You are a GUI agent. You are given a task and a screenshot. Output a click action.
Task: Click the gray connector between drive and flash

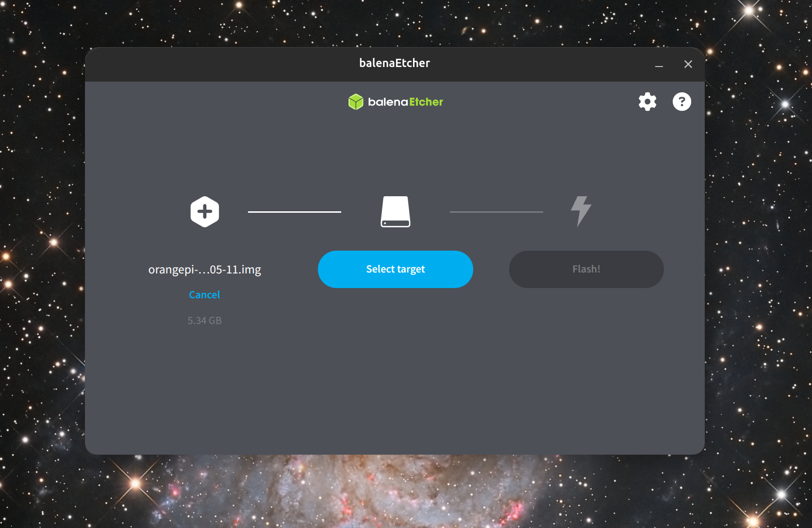pos(496,211)
